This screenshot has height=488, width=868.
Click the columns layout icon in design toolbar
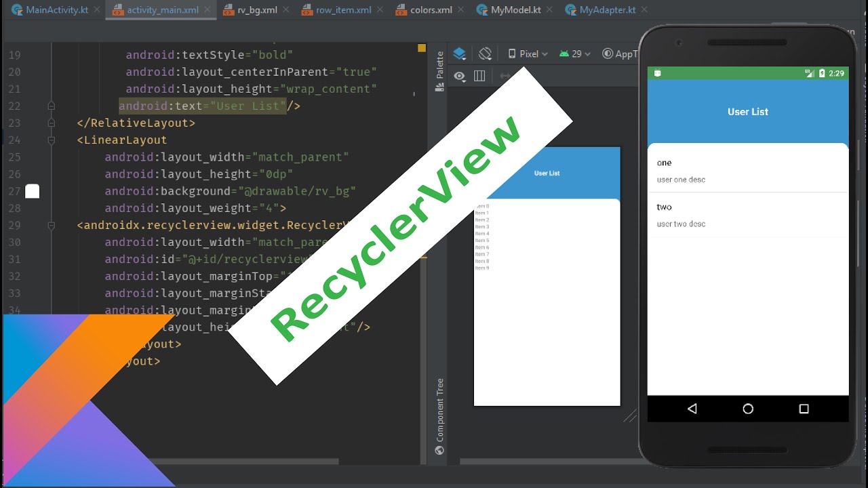[479, 76]
